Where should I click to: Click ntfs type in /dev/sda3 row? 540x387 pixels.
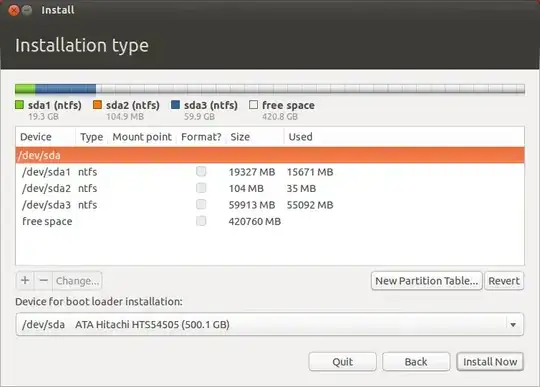(87, 205)
